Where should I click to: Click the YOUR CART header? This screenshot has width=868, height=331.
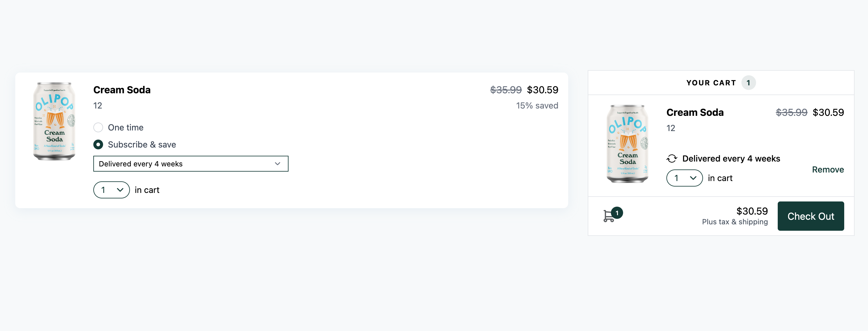tap(711, 83)
